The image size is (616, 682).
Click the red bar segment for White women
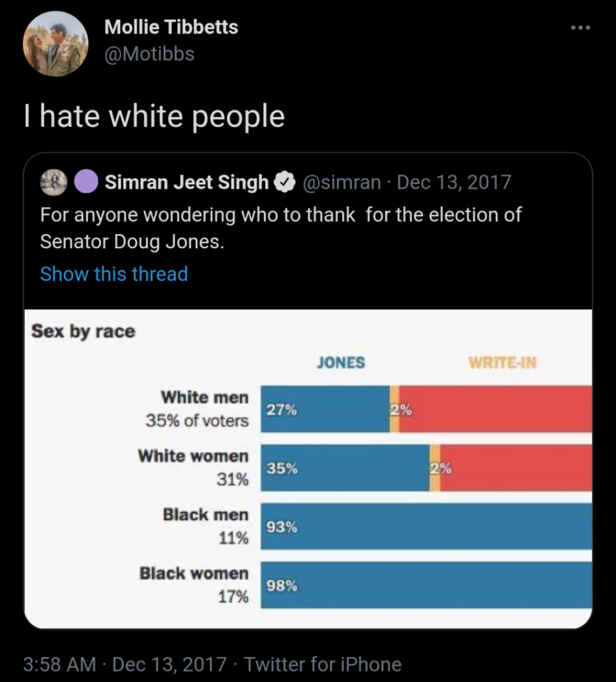coord(516,468)
